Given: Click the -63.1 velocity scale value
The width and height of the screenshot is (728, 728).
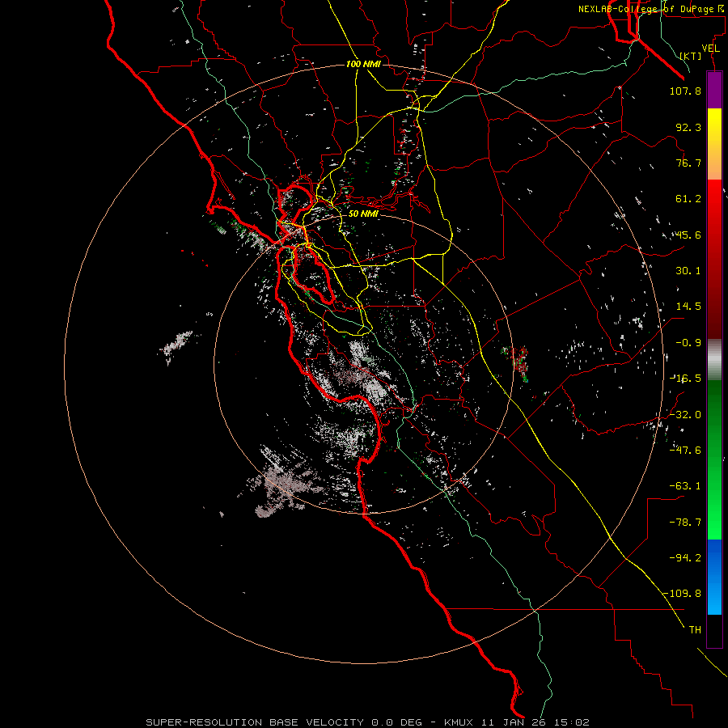Looking at the screenshot, I should click(685, 486).
